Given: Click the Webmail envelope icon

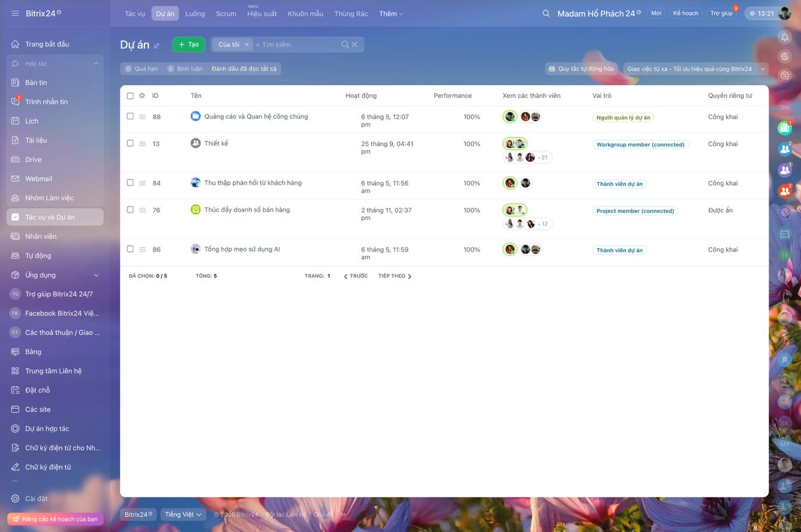Looking at the screenshot, I should 16,179.
